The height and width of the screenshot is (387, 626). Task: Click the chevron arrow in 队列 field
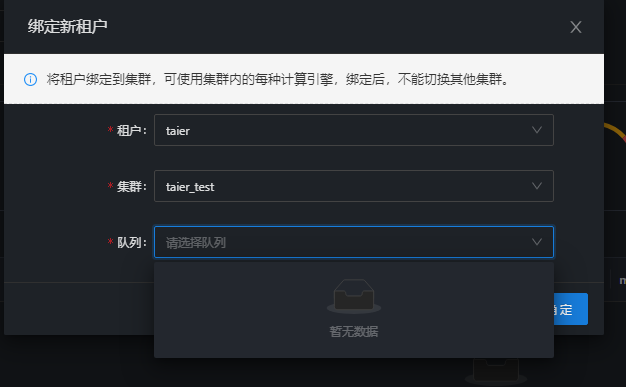(537, 242)
